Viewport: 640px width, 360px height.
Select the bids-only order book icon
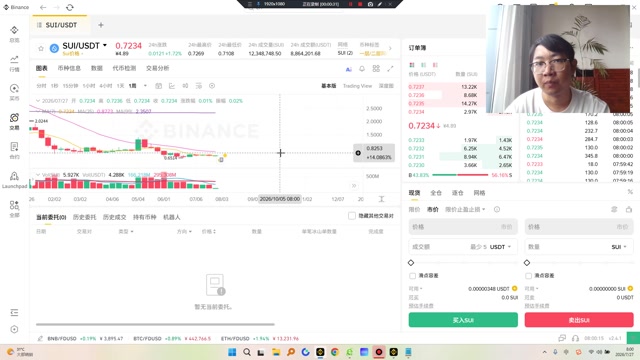pos(424,65)
